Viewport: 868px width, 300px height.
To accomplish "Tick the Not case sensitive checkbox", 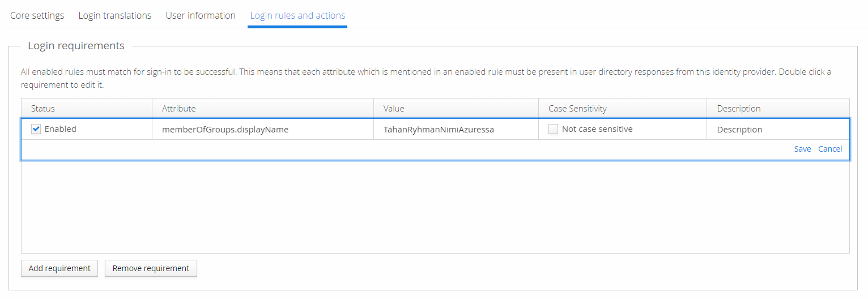I will pyautogui.click(x=553, y=129).
